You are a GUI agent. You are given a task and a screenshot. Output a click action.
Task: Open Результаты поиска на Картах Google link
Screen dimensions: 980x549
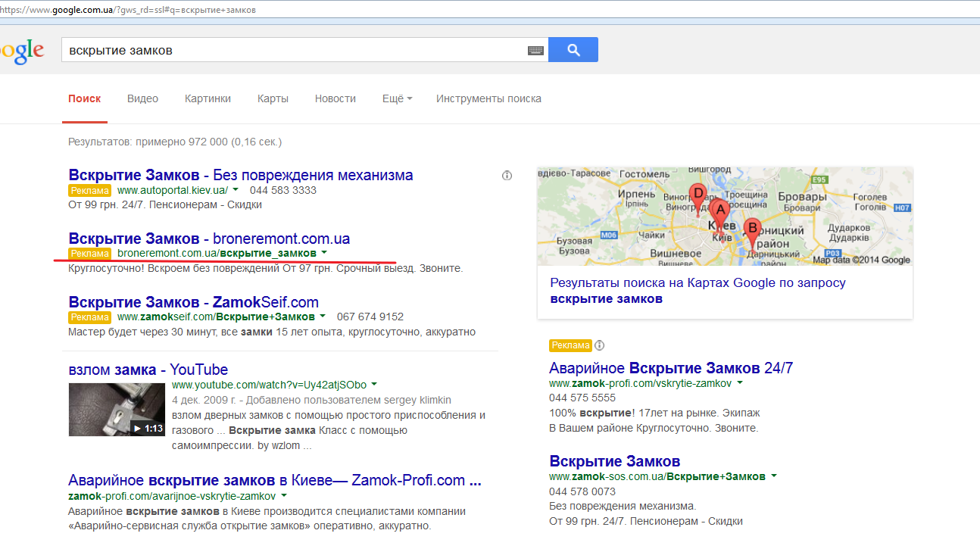click(698, 291)
